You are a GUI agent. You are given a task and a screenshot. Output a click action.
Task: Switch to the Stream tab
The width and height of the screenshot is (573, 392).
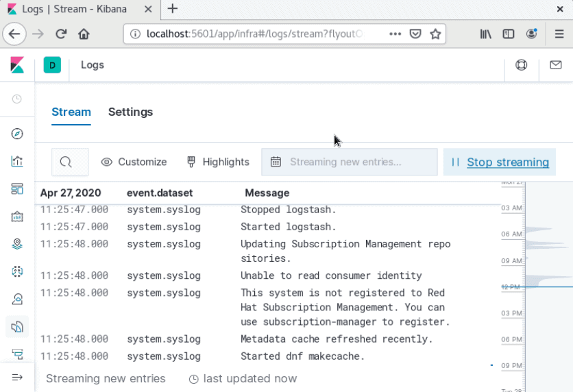click(x=71, y=112)
